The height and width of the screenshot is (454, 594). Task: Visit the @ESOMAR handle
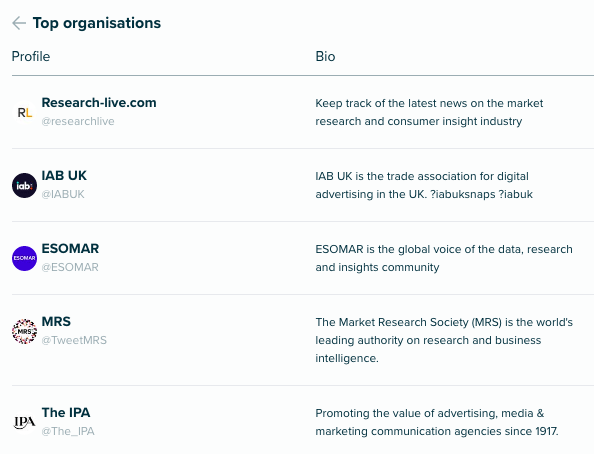(x=70, y=267)
